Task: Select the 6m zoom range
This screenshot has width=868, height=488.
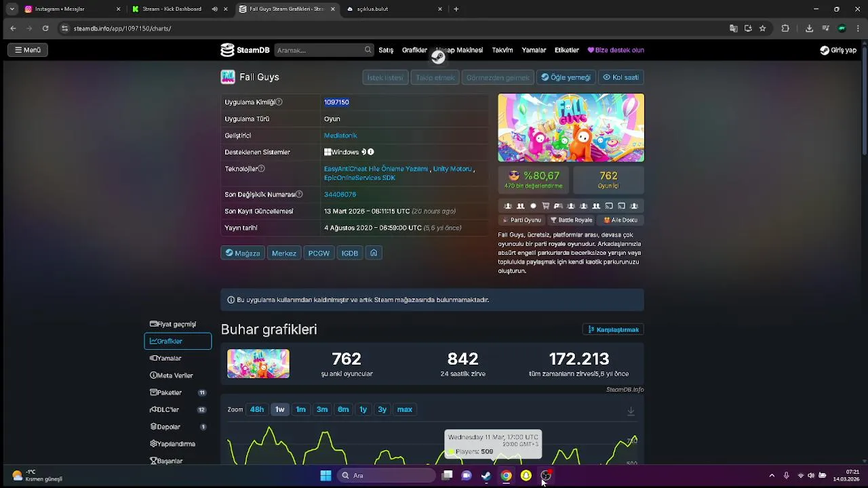Action: (x=343, y=409)
